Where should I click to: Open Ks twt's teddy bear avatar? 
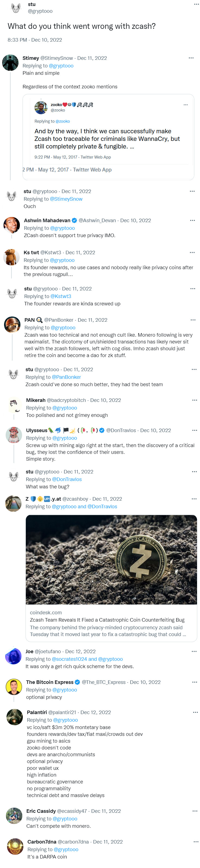point(11,258)
